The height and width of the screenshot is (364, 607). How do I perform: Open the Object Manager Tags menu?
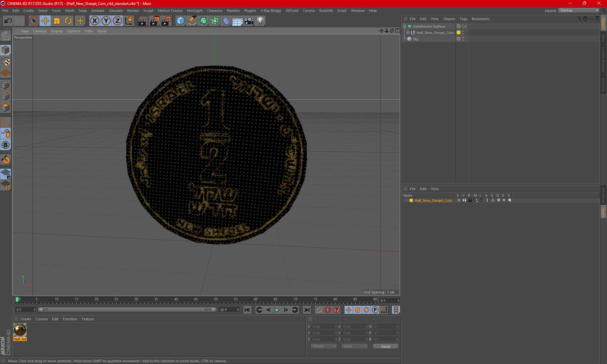coord(463,19)
